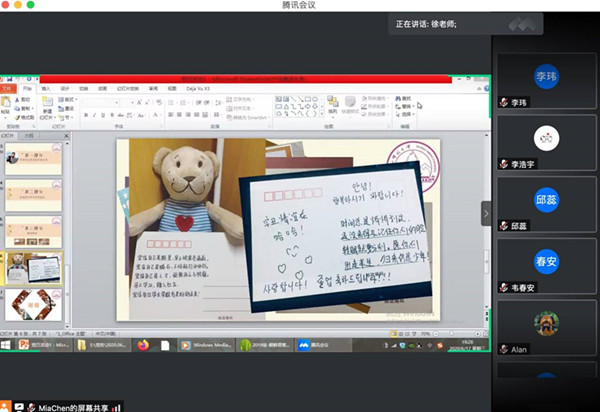Viewport: 600px width, 412px height.
Task: Click the PowerPoint taskbar item
Action: tap(44, 345)
